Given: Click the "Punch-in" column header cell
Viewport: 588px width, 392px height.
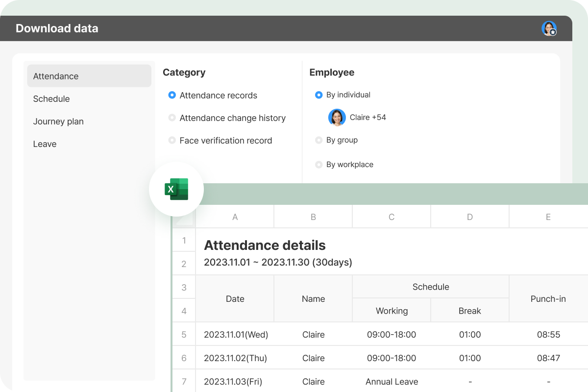Looking at the screenshot, I should coord(548,298).
